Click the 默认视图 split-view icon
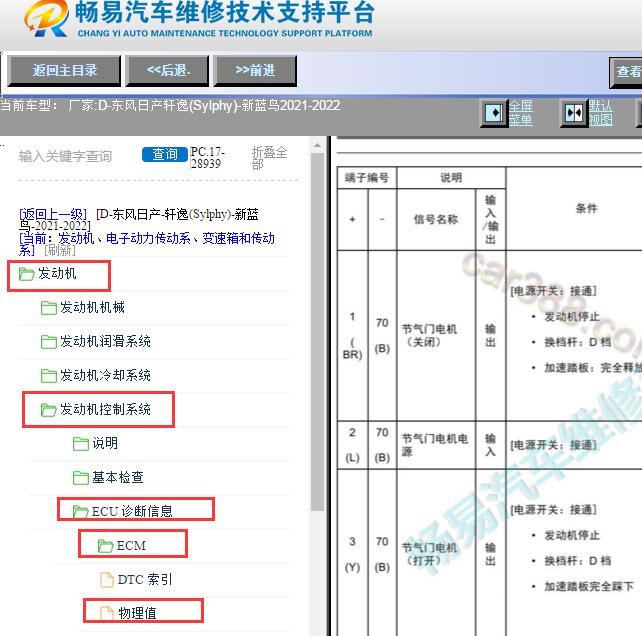 (574, 113)
